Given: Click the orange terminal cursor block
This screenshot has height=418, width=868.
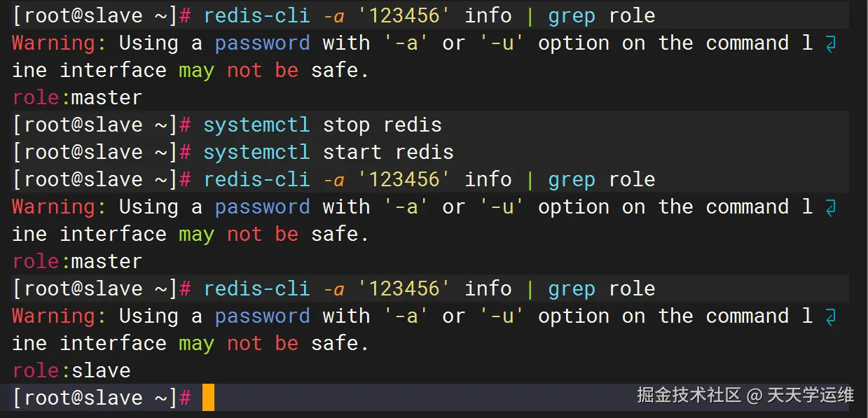Looking at the screenshot, I should point(208,398).
